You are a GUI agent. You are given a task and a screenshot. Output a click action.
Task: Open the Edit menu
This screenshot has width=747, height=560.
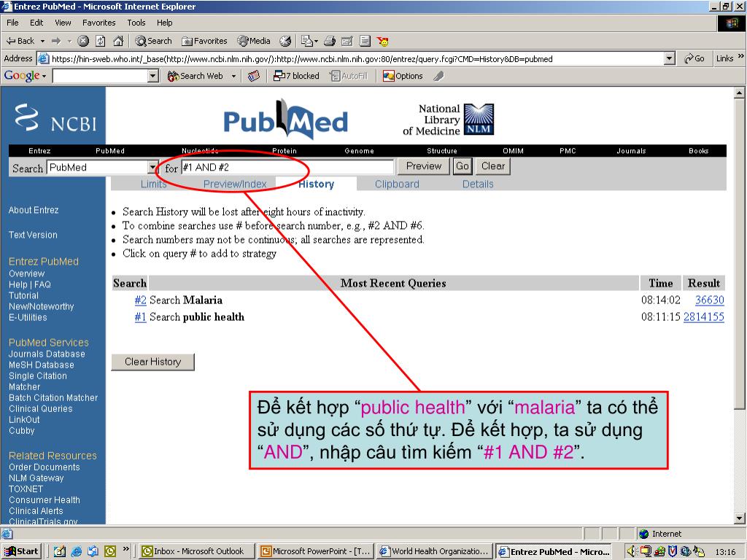pyautogui.click(x=36, y=23)
